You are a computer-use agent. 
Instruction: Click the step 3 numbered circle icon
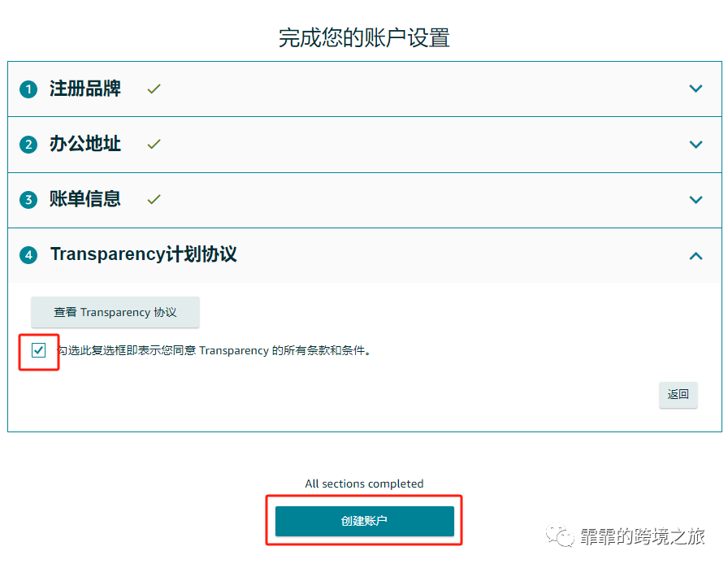point(28,199)
